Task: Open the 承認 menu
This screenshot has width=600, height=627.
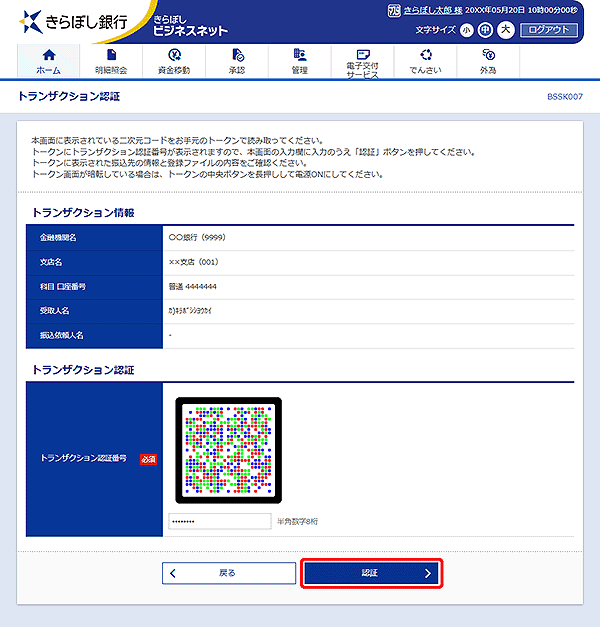Action: click(237, 61)
